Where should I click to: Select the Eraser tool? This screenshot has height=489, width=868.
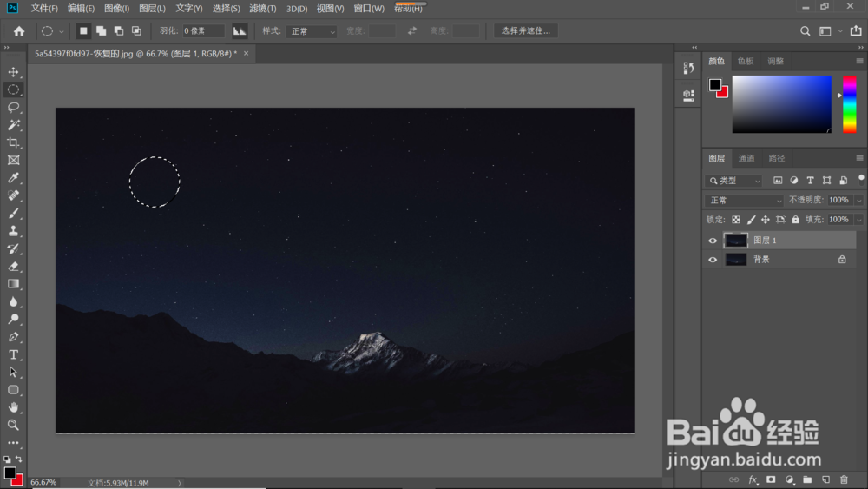click(x=13, y=267)
